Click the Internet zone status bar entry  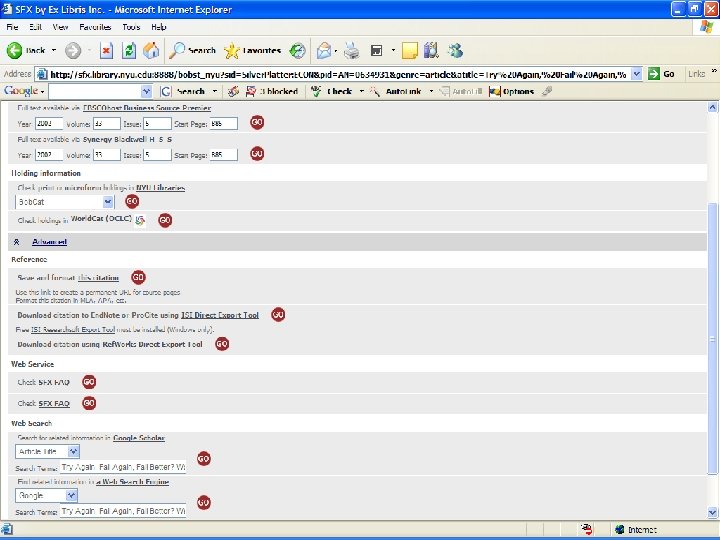636,529
